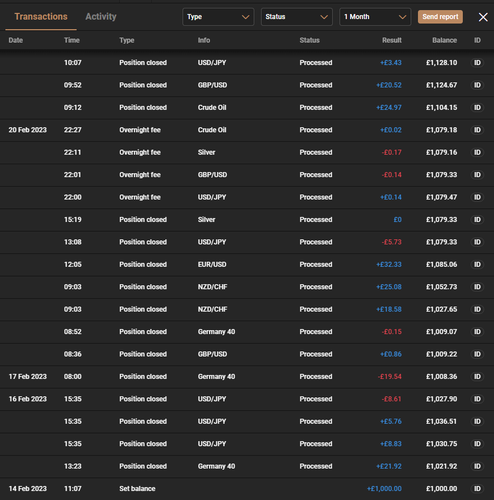This screenshot has height=500, width=494.
Task: Click the Result column header
Action: pyautogui.click(x=392, y=40)
